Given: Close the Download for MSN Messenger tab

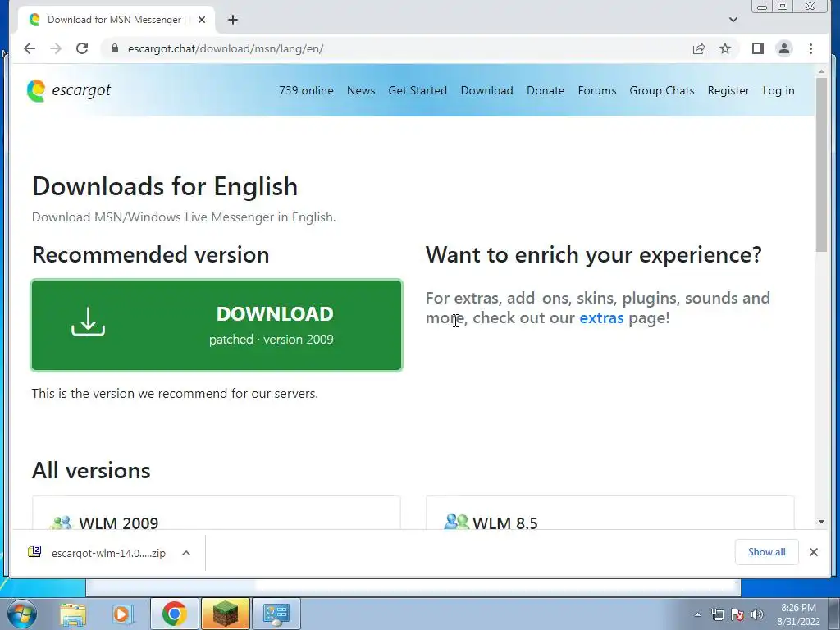Looking at the screenshot, I should pos(202,20).
